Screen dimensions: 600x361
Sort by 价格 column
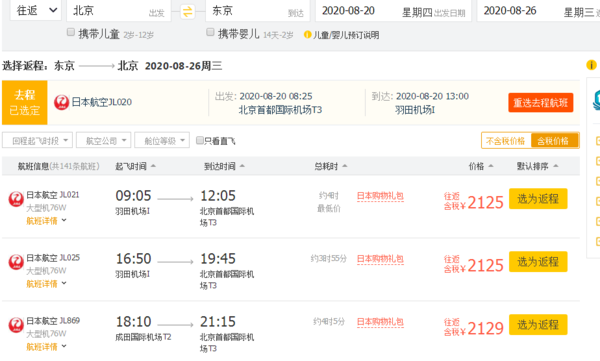(481, 166)
